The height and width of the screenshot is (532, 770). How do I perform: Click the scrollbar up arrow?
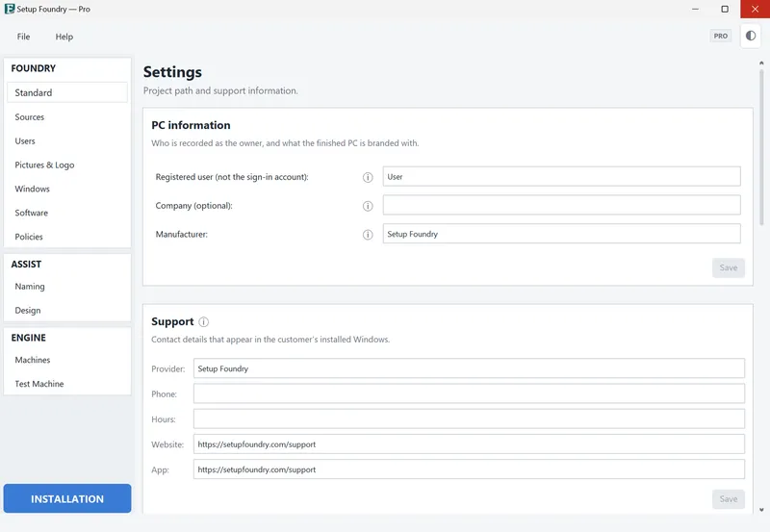[761, 63]
